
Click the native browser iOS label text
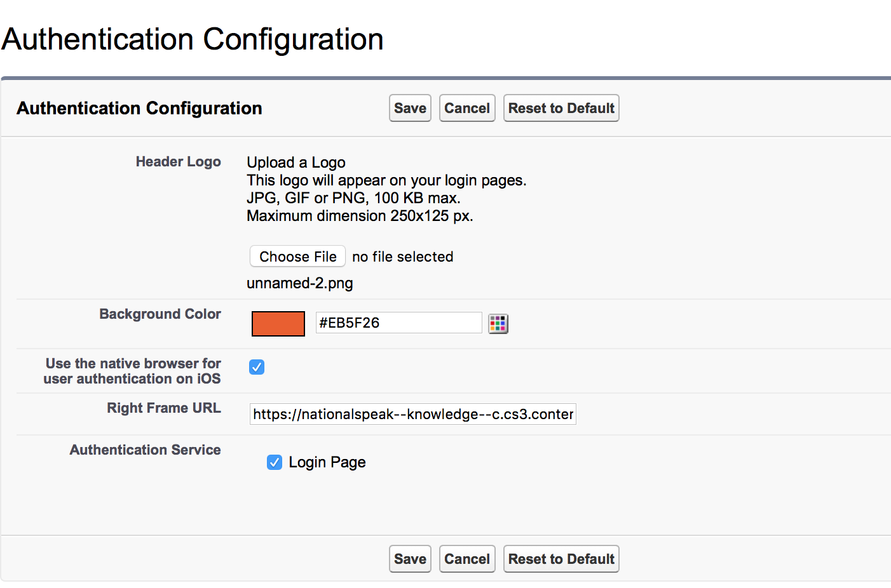pos(133,371)
